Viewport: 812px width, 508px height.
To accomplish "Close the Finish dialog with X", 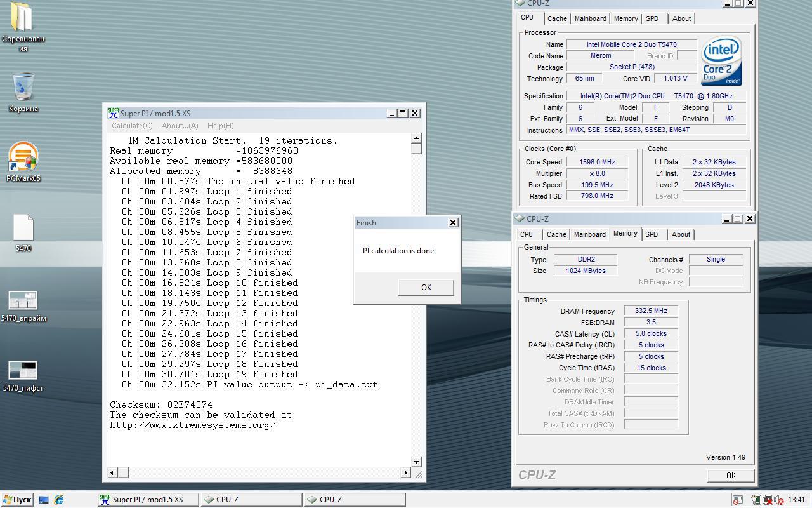I will click(452, 222).
